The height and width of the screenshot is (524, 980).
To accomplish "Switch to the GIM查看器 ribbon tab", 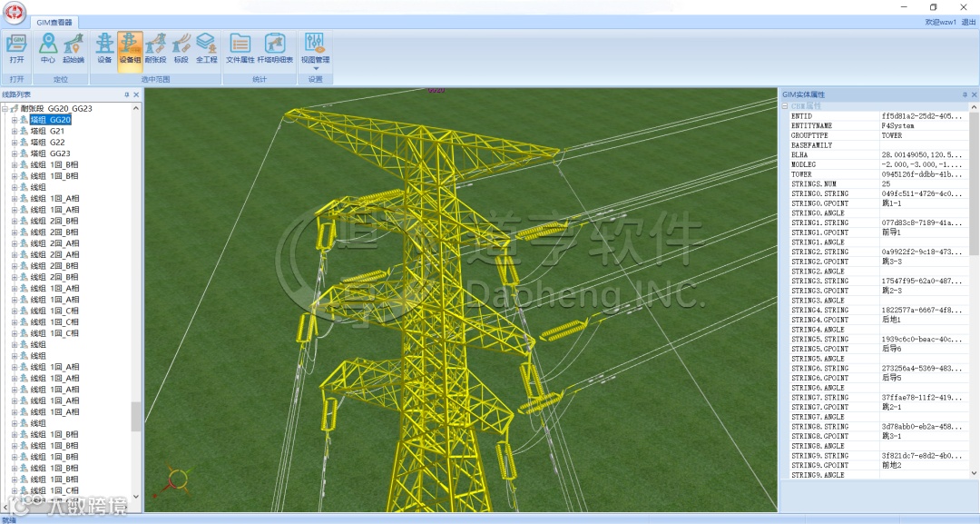I will point(54,23).
